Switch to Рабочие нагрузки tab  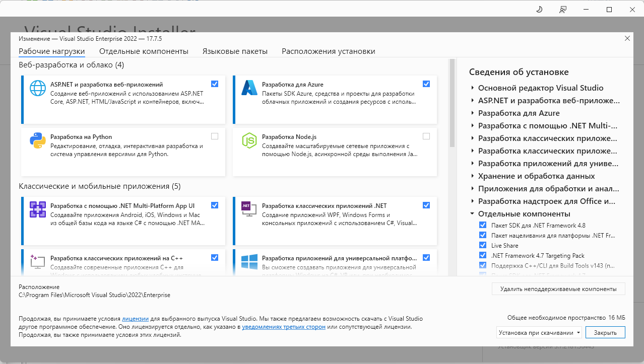52,51
